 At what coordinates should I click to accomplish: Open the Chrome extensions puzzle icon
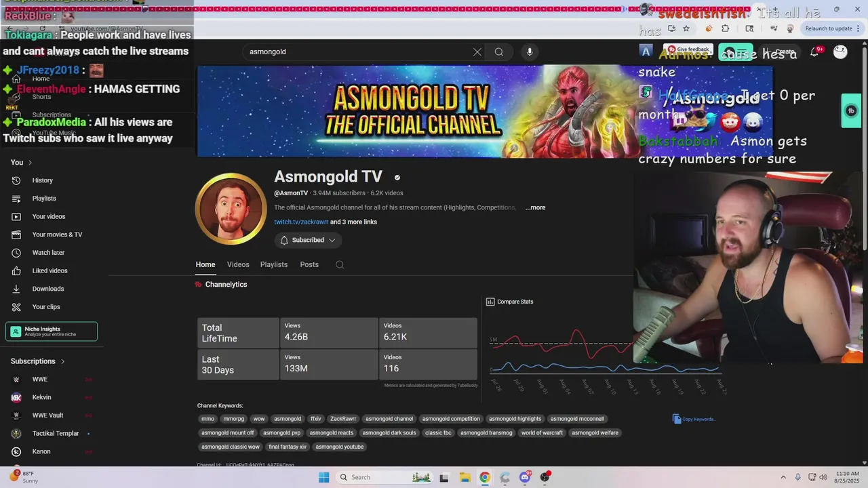point(726,28)
